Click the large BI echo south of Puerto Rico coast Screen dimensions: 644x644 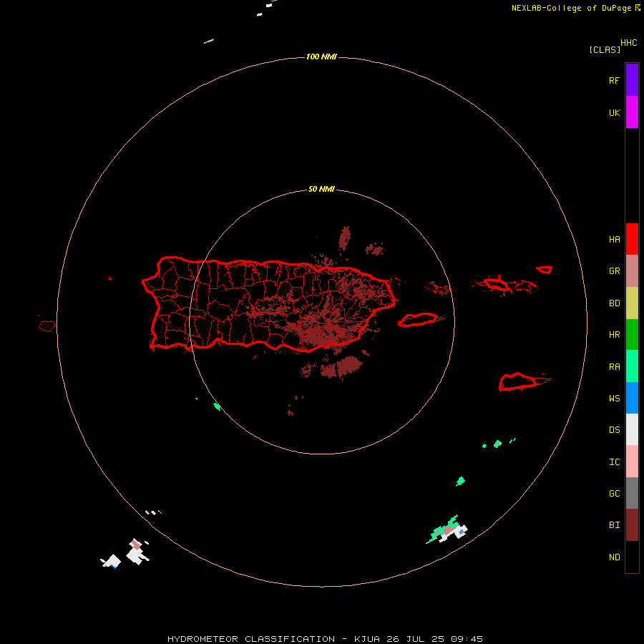[348, 366]
